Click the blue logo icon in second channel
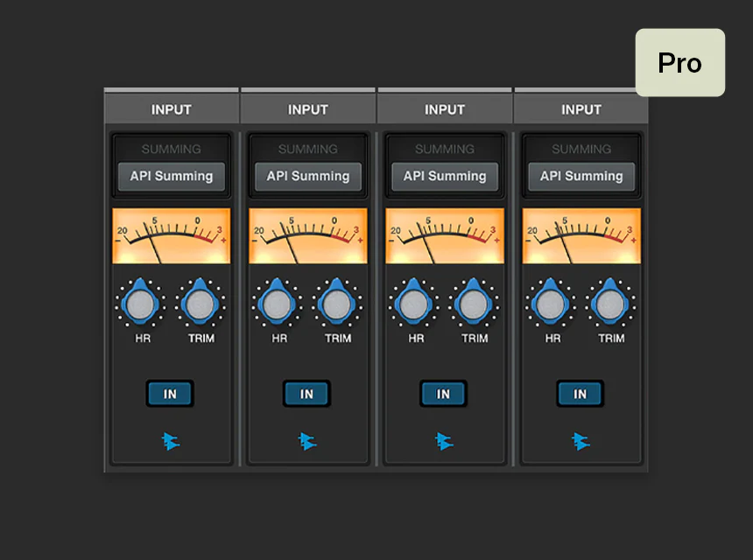 [x=307, y=442]
